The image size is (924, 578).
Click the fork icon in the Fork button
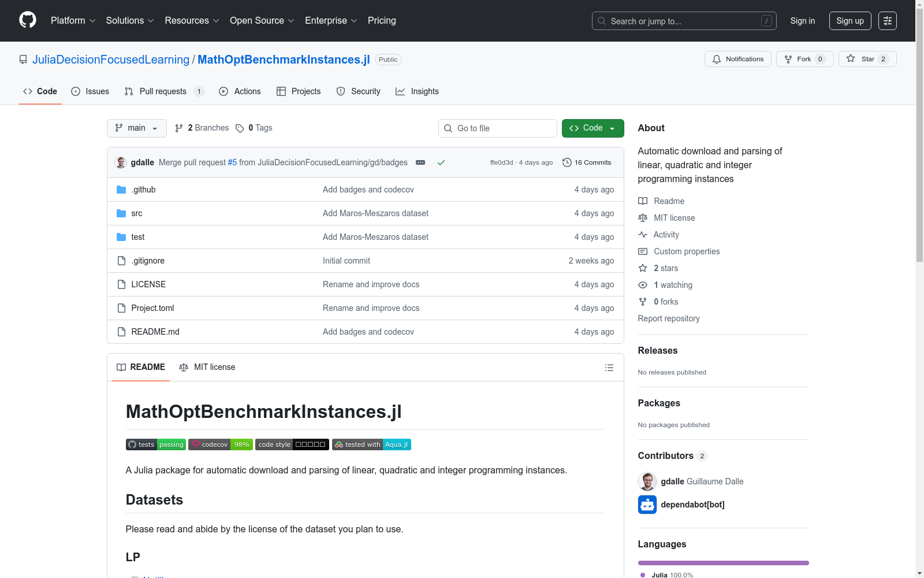(x=788, y=59)
